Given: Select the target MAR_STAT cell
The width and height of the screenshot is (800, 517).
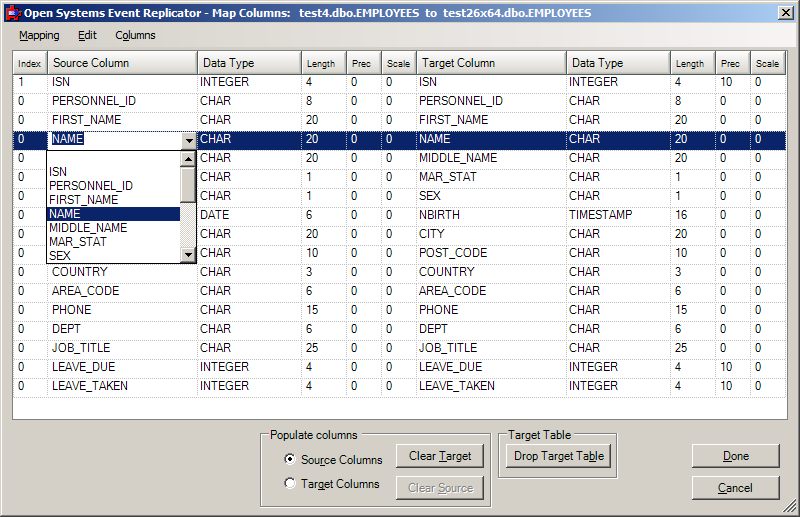Looking at the screenshot, I should tap(491, 177).
